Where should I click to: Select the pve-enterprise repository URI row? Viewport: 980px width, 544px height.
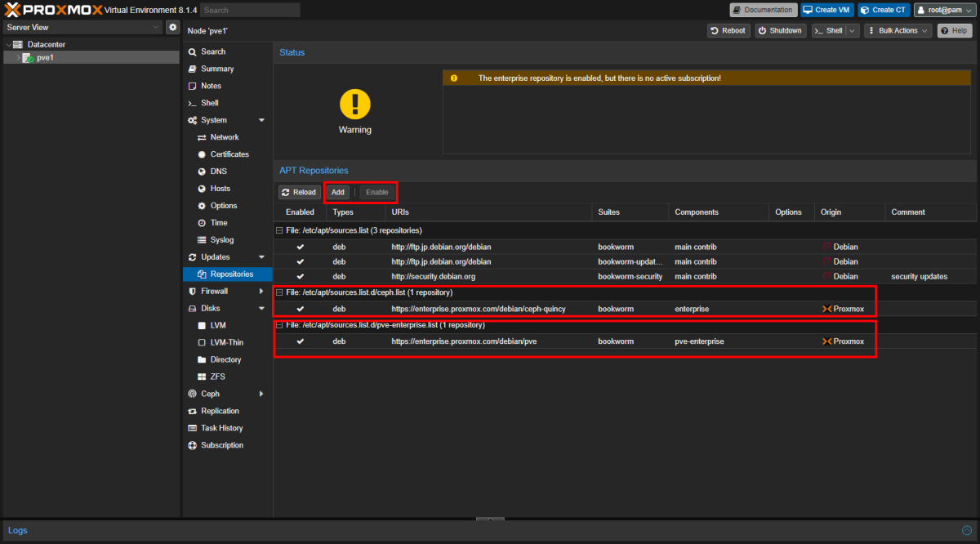click(x=625, y=341)
